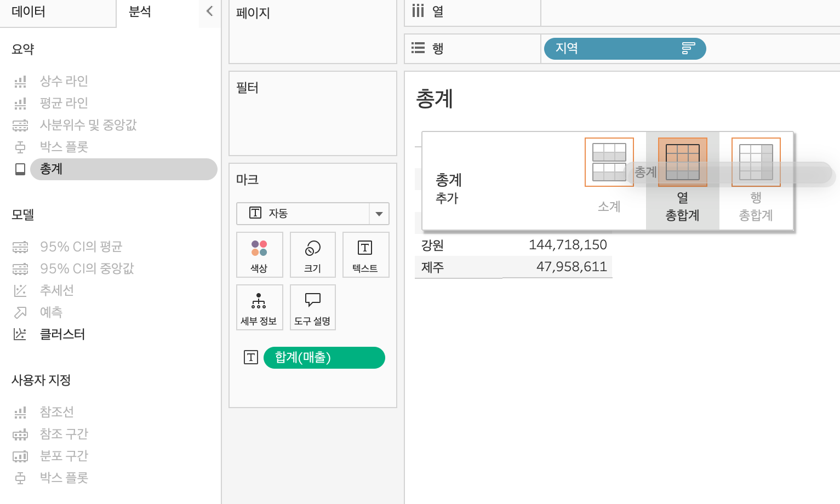The width and height of the screenshot is (840, 504).
Task: Click the 제주 row header
Action: click(x=432, y=267)
